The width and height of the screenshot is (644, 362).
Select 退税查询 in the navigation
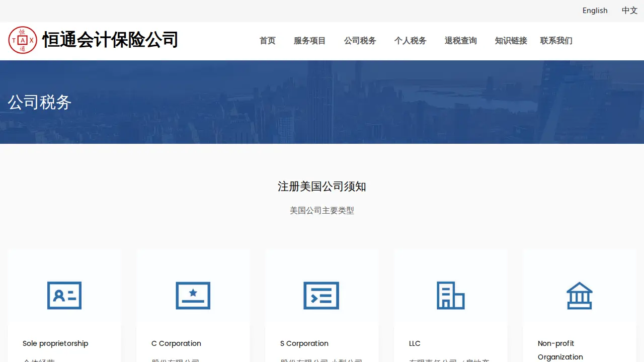[x=461, y=41]
